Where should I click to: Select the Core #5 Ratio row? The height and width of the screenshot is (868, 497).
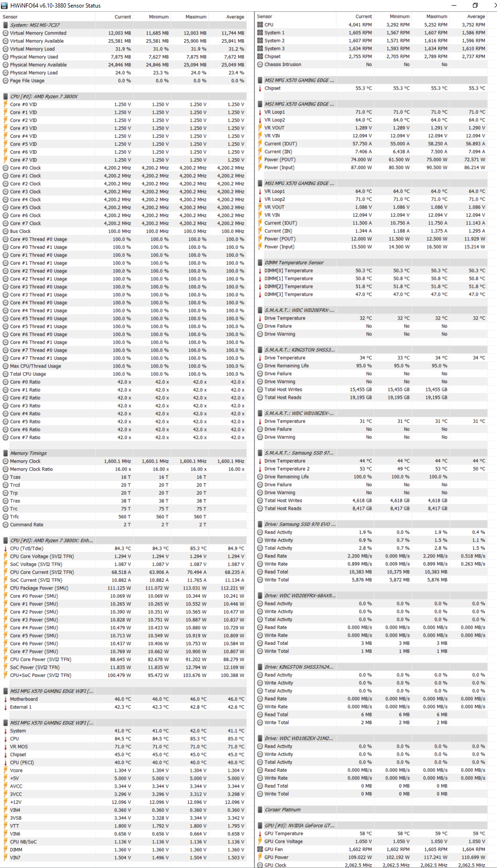[x=124, y=421]
